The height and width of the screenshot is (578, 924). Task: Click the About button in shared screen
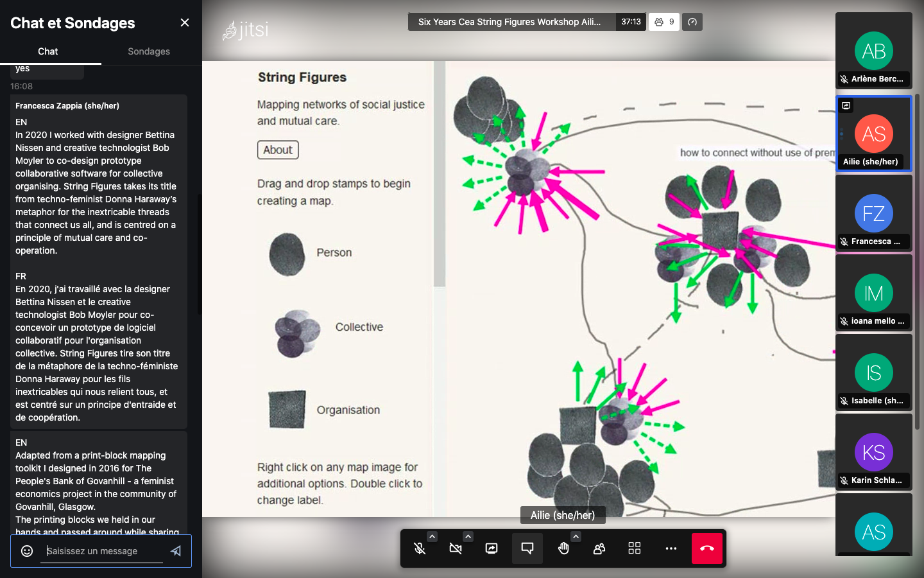278,150
